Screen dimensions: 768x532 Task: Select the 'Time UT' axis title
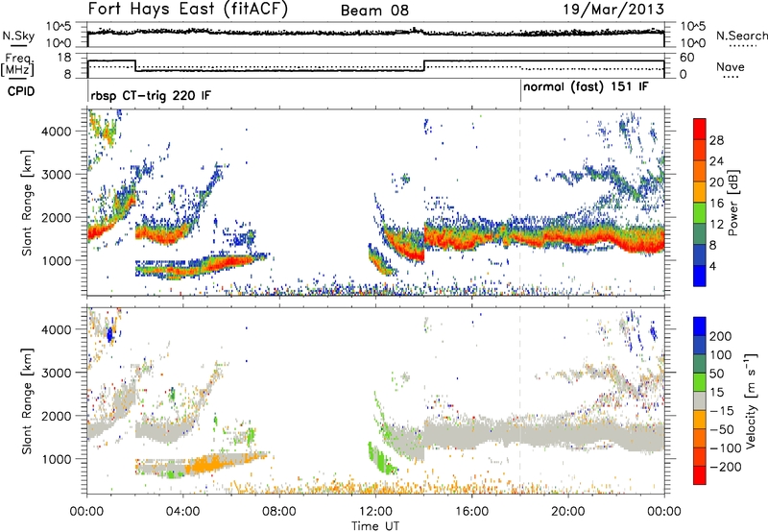[x=375, y=526]
